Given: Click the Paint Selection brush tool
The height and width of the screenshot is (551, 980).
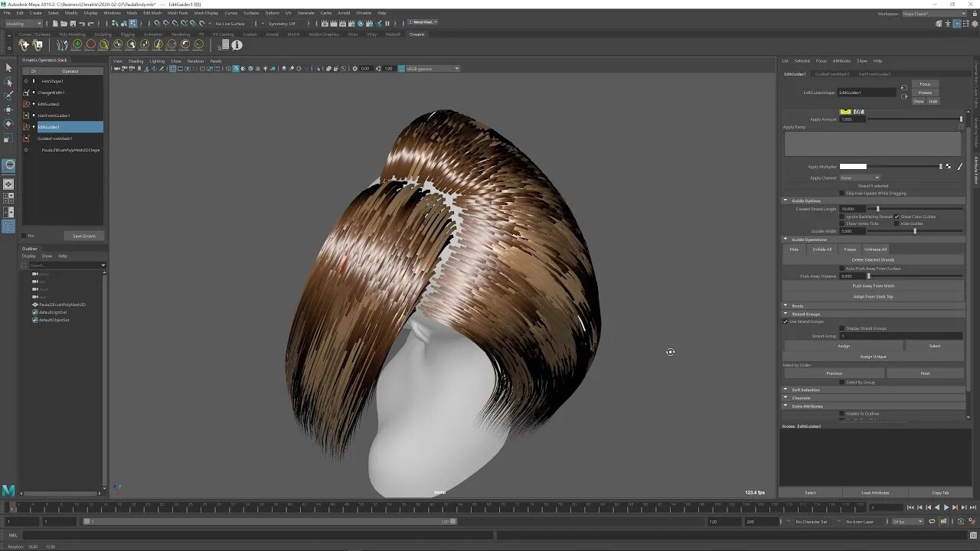Looking at the screenshot, I should pos(8,96).
